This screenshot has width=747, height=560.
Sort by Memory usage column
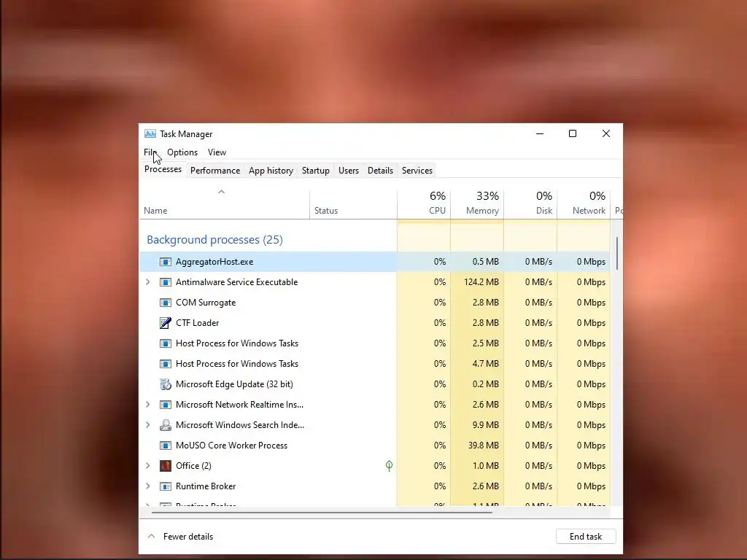(x=477, y=204)
